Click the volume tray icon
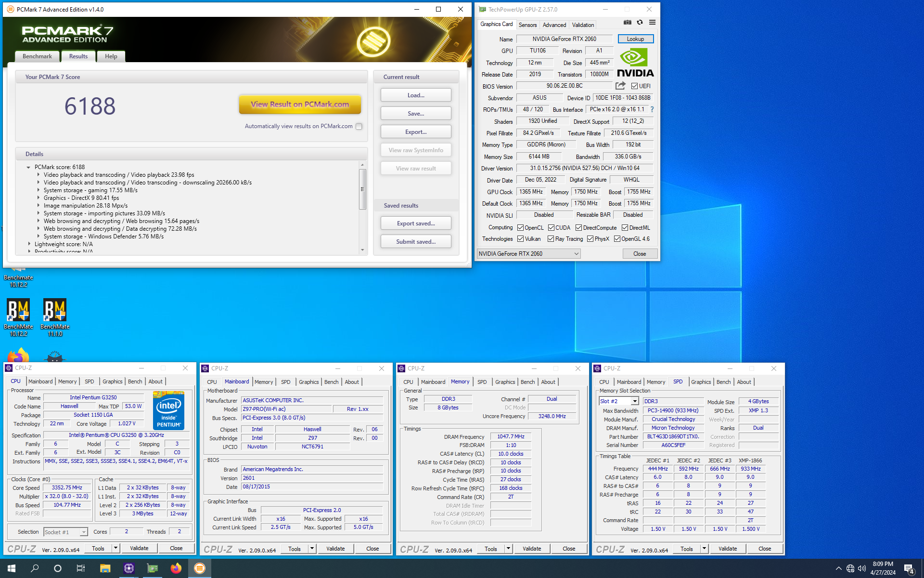 [x=862, y=568]
